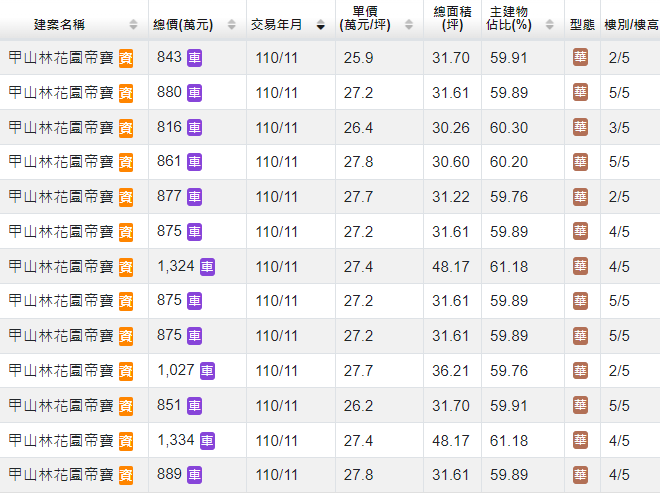Viewport: 660px width, 494px height.
Task: Open 甲山林花園帝寶 in the 1,324 row
Action: pos(61,266)
